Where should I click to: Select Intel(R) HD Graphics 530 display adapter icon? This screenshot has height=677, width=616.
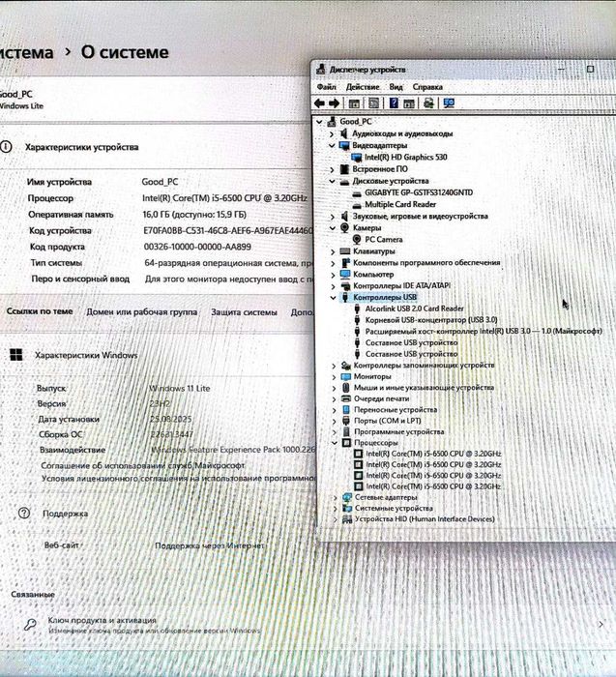(x=357, y=158)
